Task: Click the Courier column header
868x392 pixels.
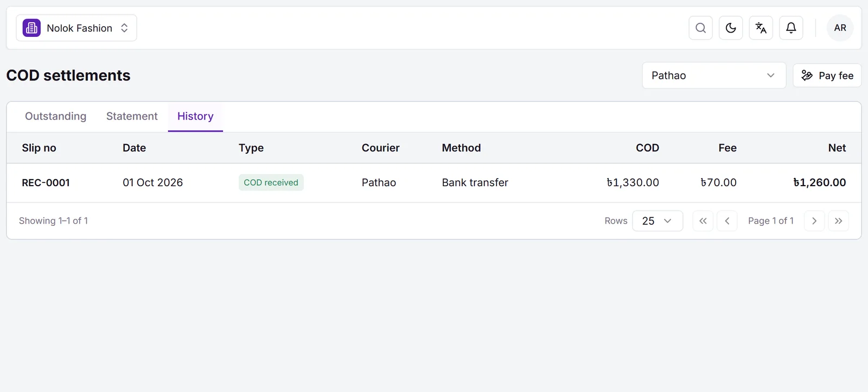Action: coord(380,148)
